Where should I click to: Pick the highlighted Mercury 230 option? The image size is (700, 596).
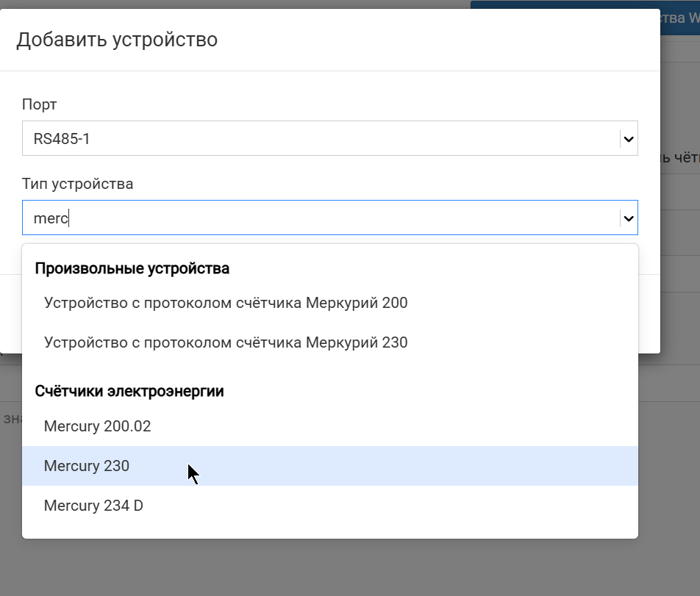[87, 466]
